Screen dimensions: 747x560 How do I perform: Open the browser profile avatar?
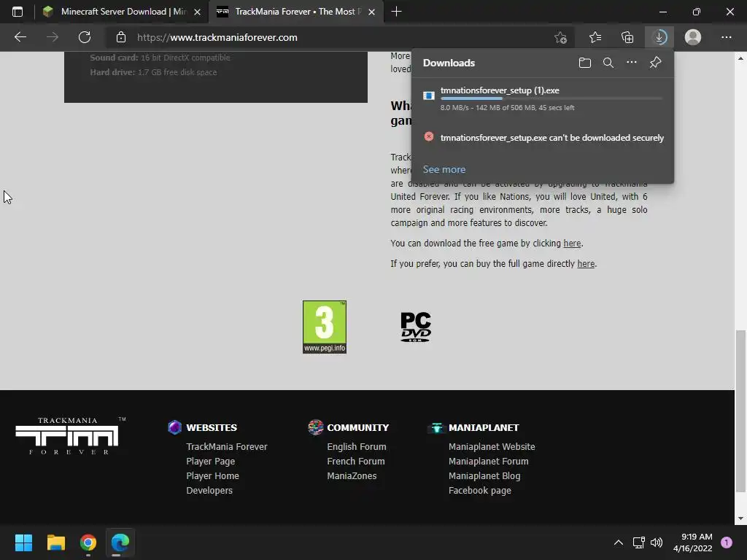point(693,37)
